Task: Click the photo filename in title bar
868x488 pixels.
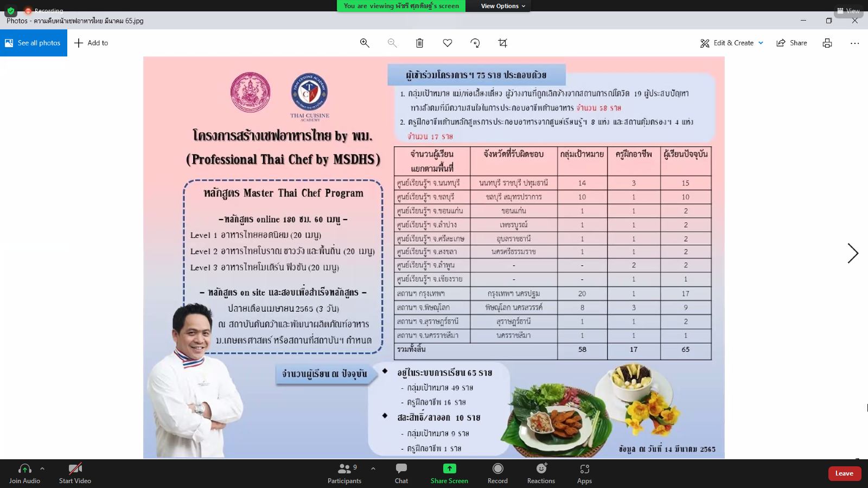Action: click(89, 21)
